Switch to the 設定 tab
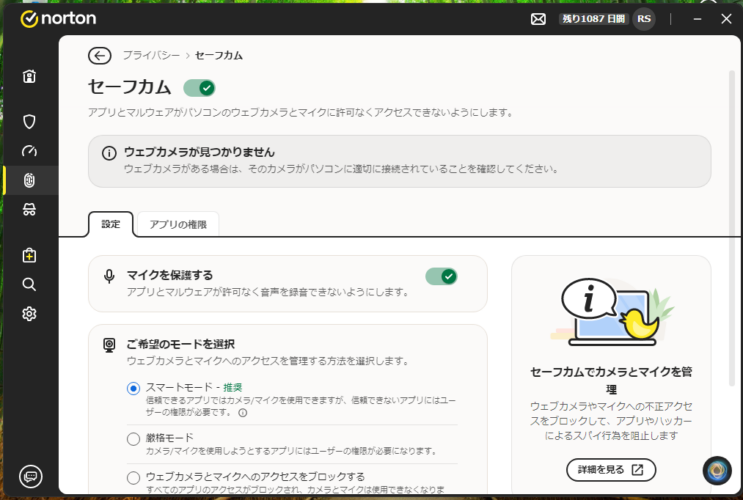This screenshot has height=500, width=743. [x=111, y=224]
